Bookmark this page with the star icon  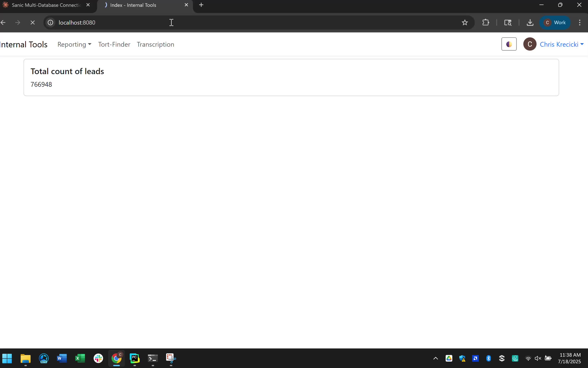pos(465,23)
